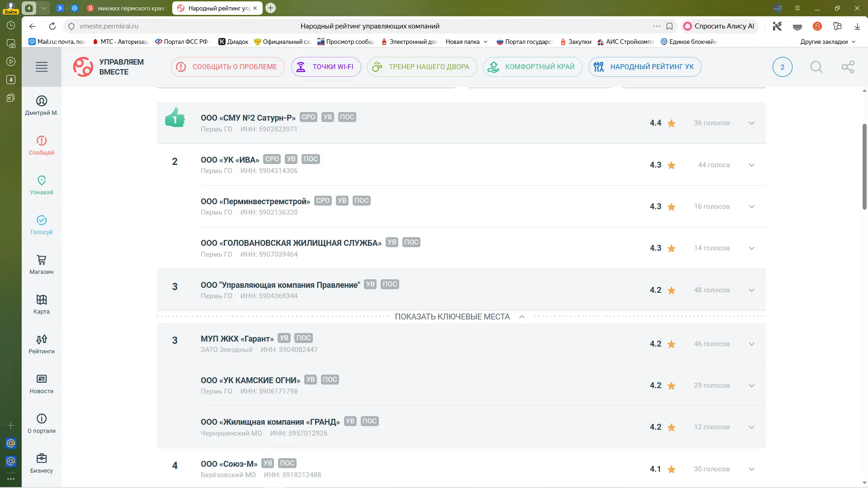Open Магазин in the sidebar
Screen dimensions: 868x488
click(42, 265)
